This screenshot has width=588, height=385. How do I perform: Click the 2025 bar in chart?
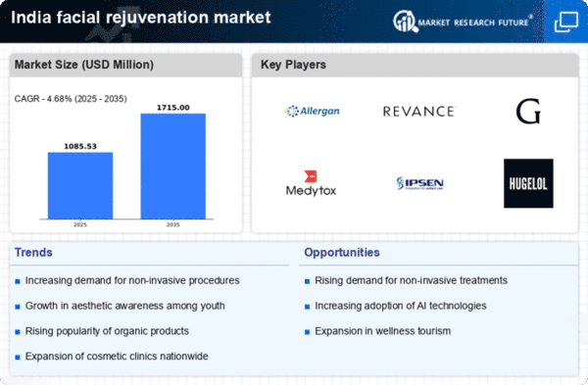(x=80, y=185)
